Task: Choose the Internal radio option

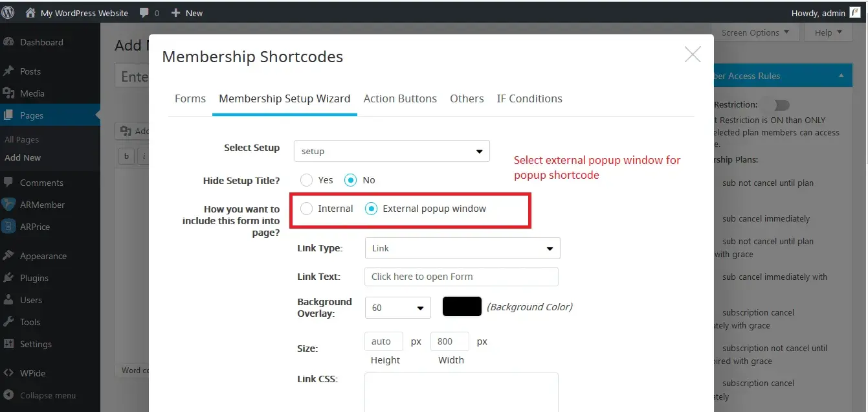Action: click(x=307, y=209)
